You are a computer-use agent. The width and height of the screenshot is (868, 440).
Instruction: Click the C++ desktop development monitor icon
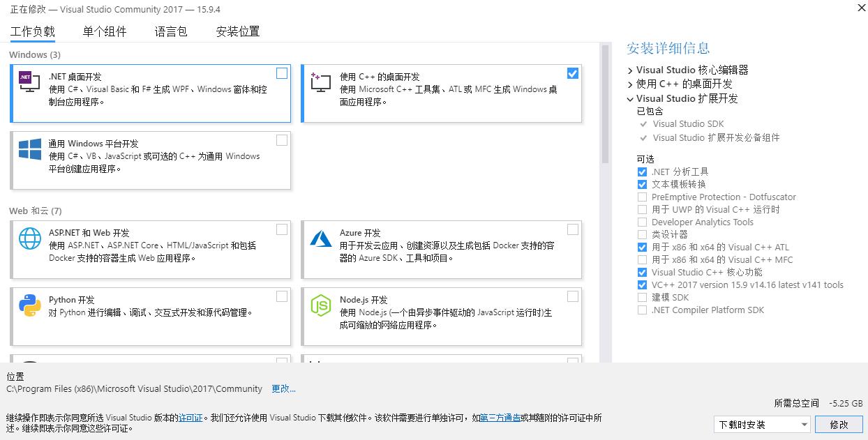(x=320, y=83)
